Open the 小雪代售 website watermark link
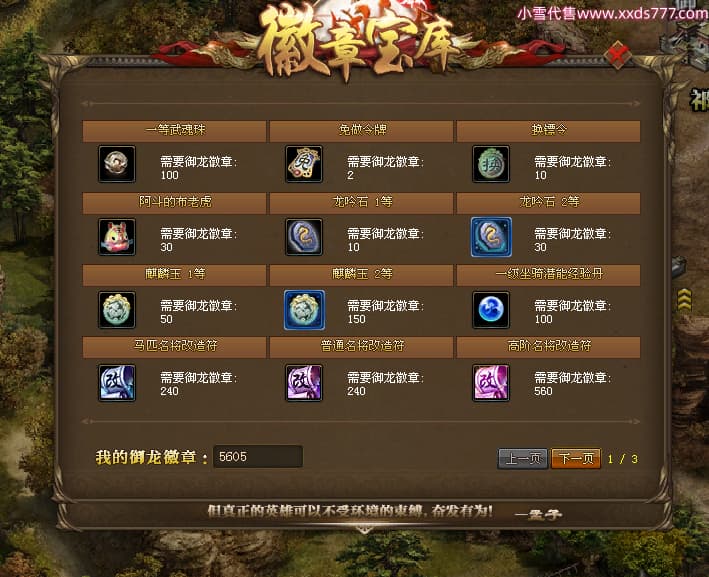 coord(612,14)
